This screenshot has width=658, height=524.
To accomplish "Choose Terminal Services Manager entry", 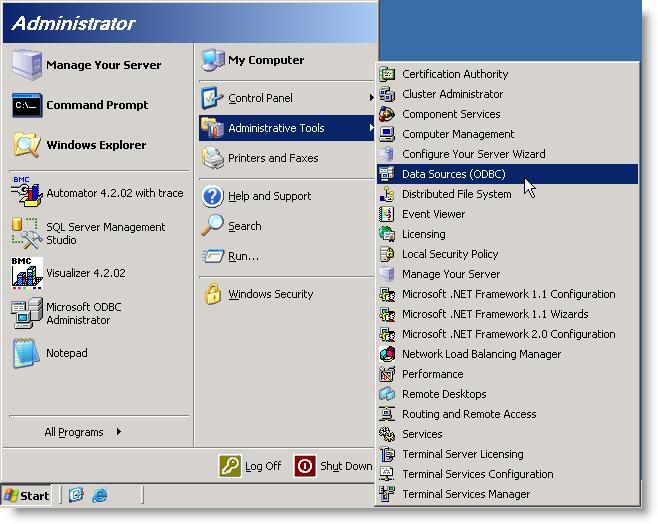I will tap(507, 494).
